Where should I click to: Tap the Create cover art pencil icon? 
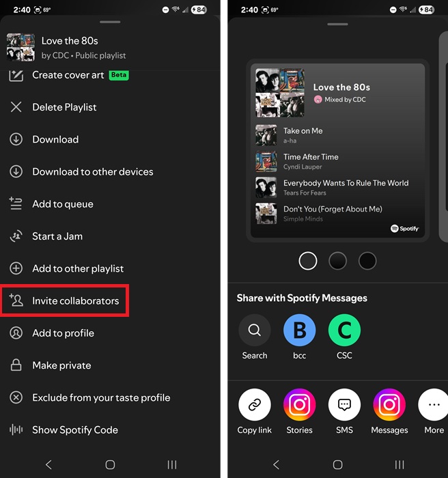click(16, 75)
